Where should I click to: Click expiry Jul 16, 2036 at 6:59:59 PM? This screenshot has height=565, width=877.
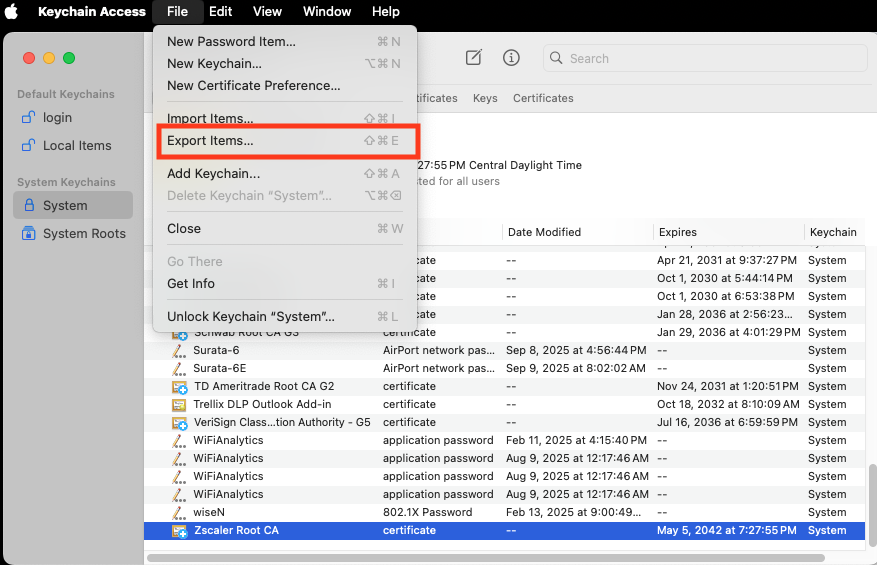(727, 422)
